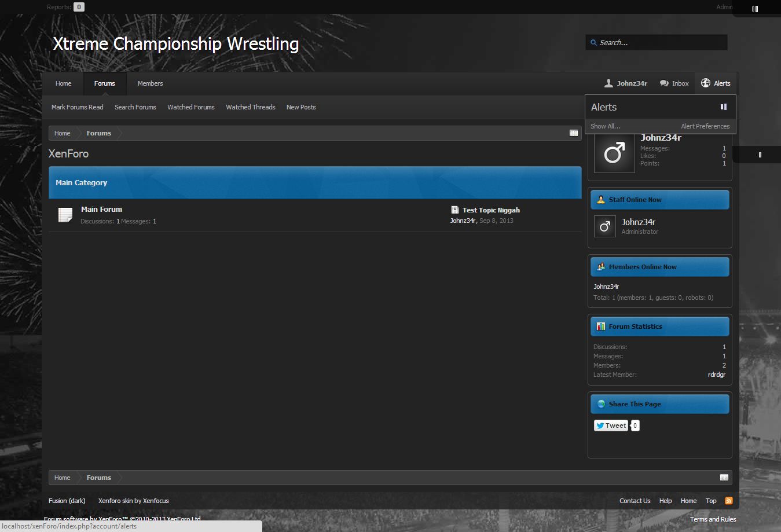This screenshot has height=532, width=781.
Task: Go to the Home navigation tab
Action: (63, 83)
